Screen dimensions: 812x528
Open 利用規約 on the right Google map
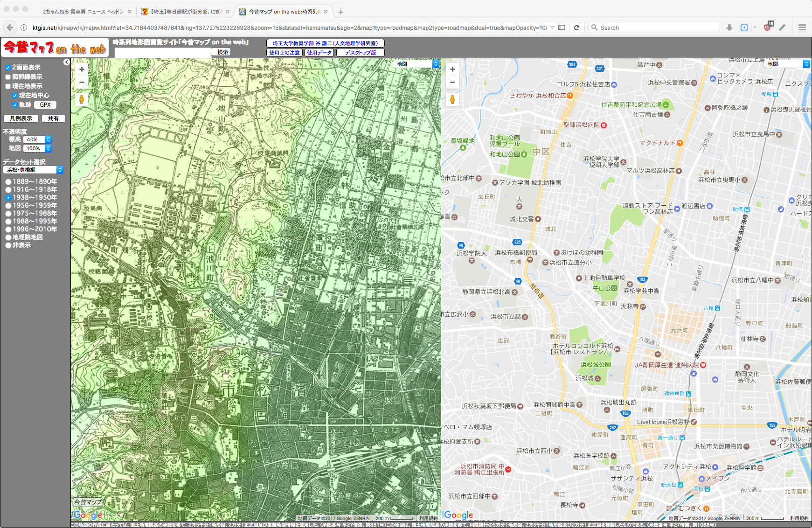[x=799, y=518]
